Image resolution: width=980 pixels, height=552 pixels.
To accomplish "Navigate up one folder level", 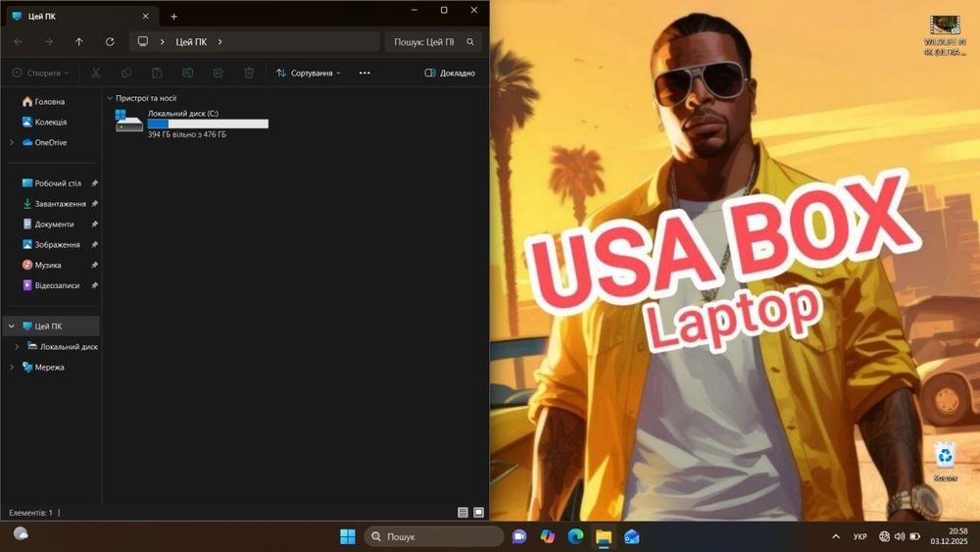I will pos(78,42).
